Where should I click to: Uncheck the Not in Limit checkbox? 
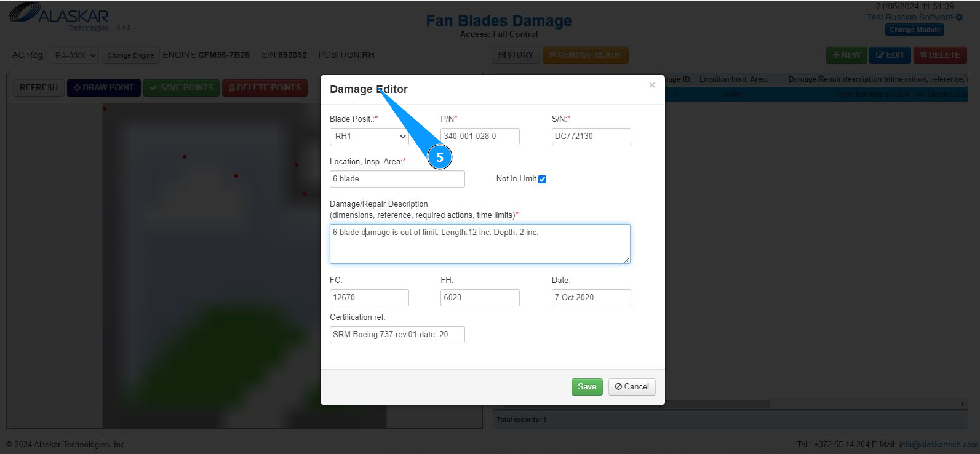(x=542, y=179)
